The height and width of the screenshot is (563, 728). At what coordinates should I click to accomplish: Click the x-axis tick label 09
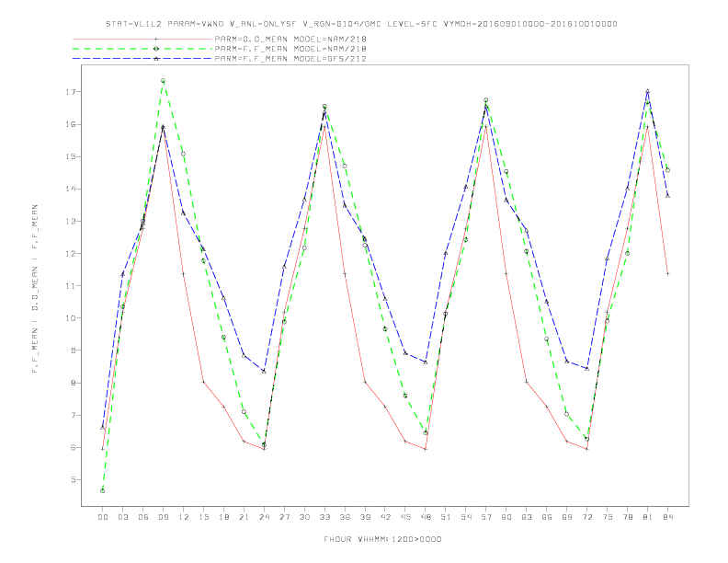click(163, 517)
